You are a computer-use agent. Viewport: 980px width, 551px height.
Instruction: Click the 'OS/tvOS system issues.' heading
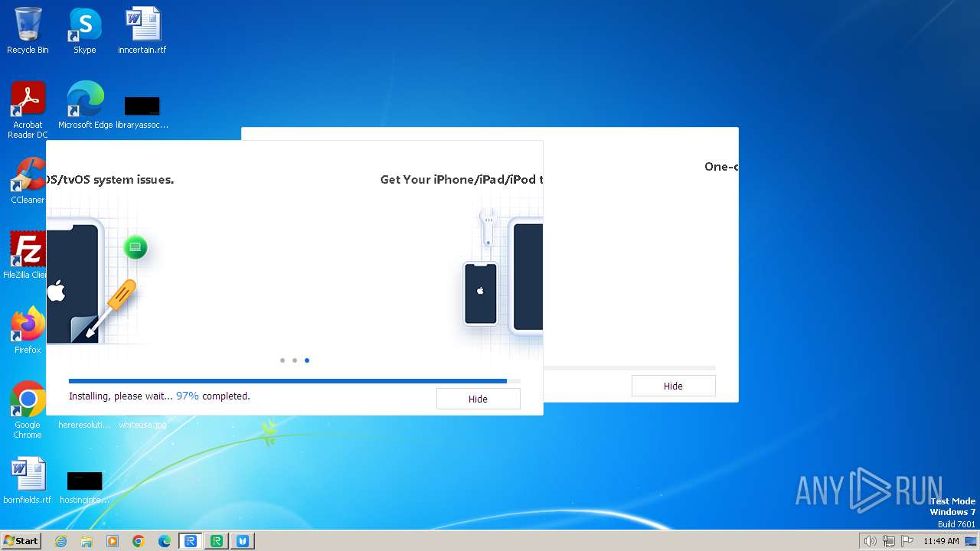[x=110, y=180]
